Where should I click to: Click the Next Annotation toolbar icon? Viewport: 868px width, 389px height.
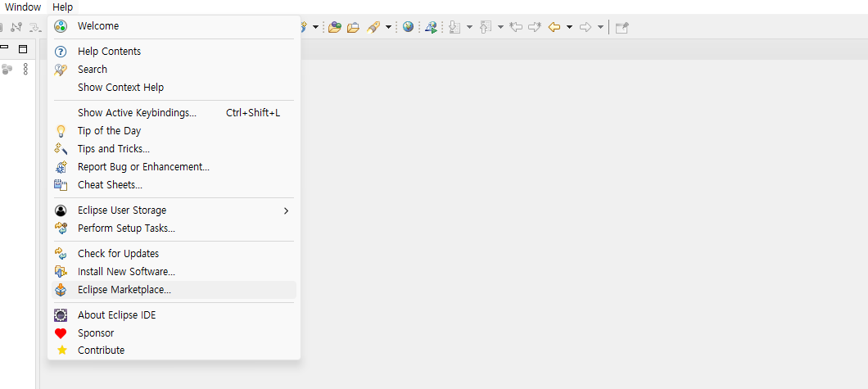[x=455, y=27]
